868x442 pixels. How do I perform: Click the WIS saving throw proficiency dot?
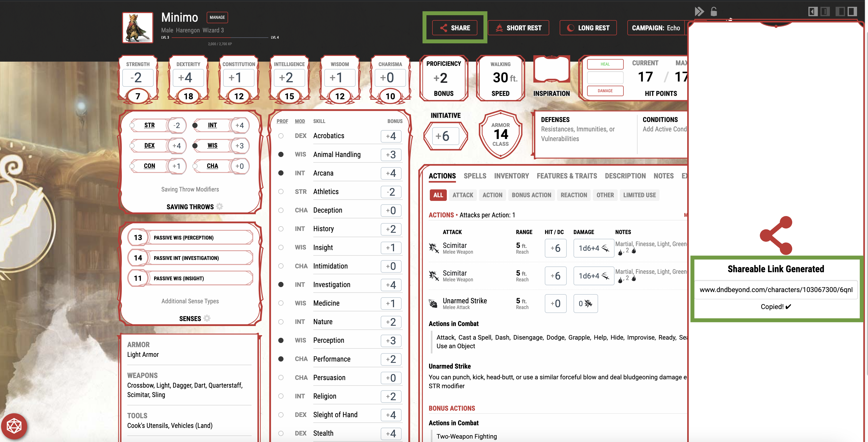(x=195, y=146)
